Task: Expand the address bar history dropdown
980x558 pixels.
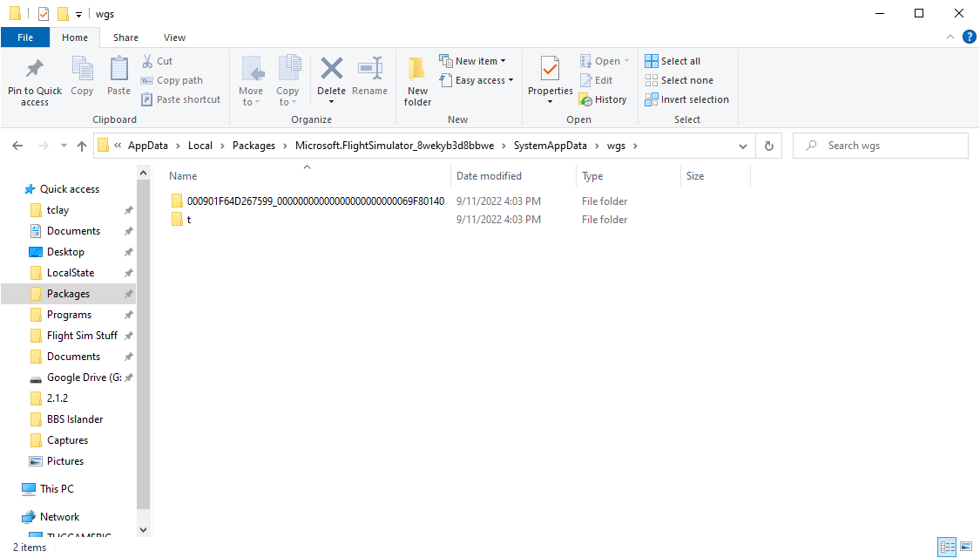Action: pos(742,146)
